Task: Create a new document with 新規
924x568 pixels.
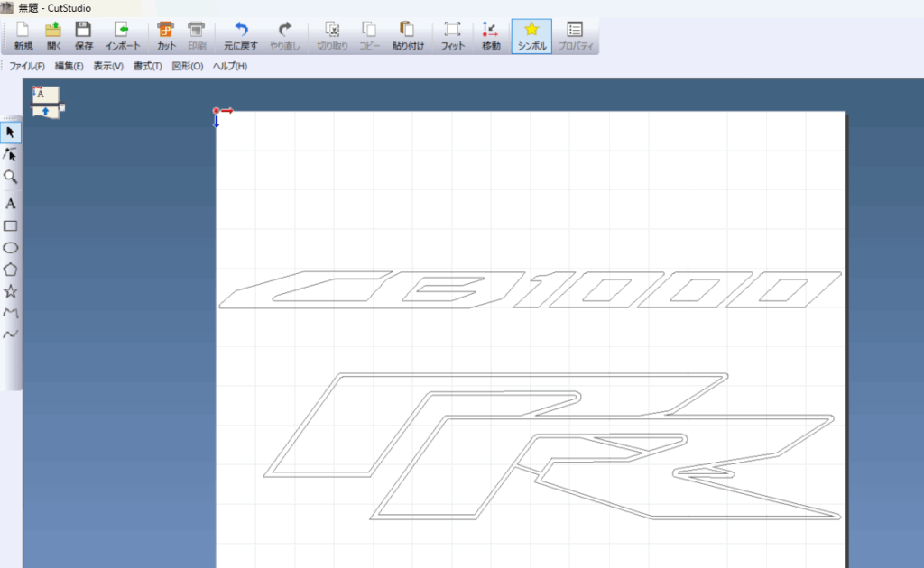Action: [x=23, y=36]
